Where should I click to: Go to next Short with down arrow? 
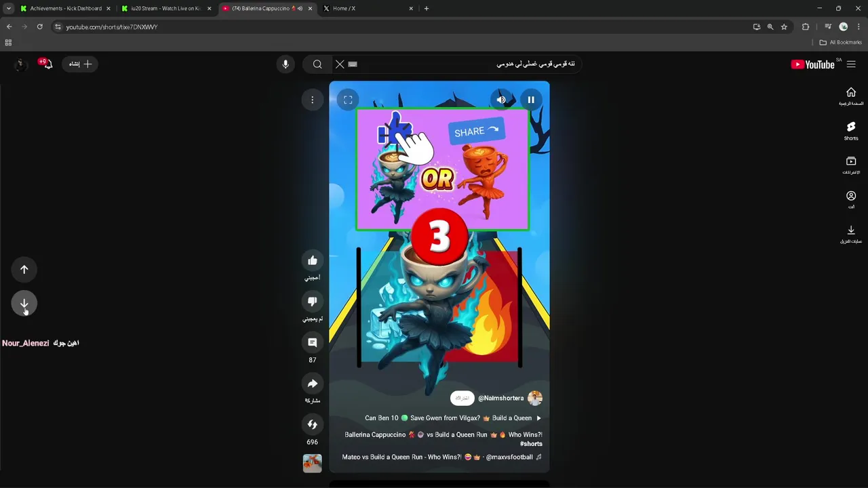click(x=24, y=303)
